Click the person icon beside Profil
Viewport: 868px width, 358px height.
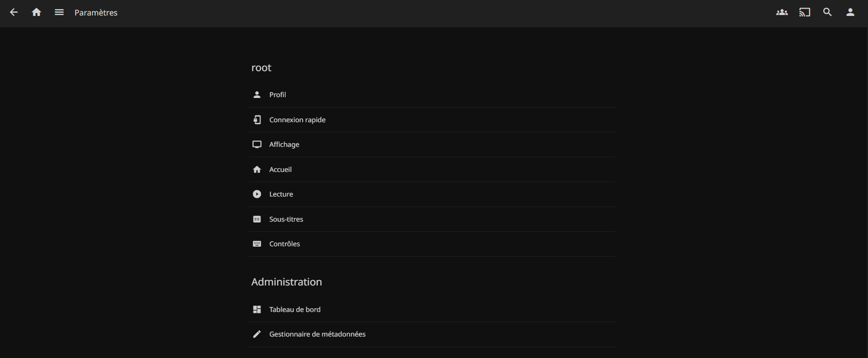pos(257,95)
